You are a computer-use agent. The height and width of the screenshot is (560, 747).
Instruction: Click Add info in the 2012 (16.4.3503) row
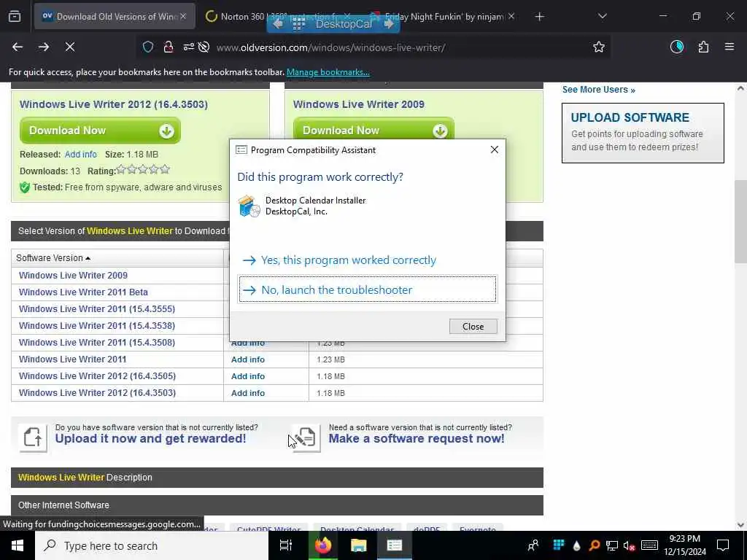click(248, 393)
